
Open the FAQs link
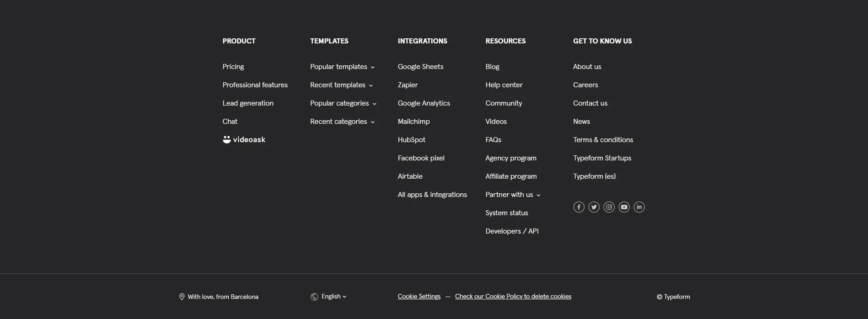493,140
